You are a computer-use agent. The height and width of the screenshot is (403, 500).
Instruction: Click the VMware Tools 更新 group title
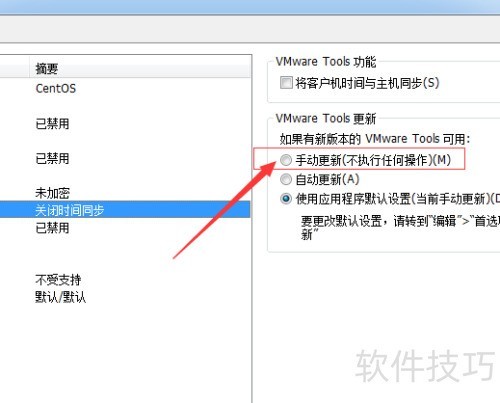(x=326, y=119)
